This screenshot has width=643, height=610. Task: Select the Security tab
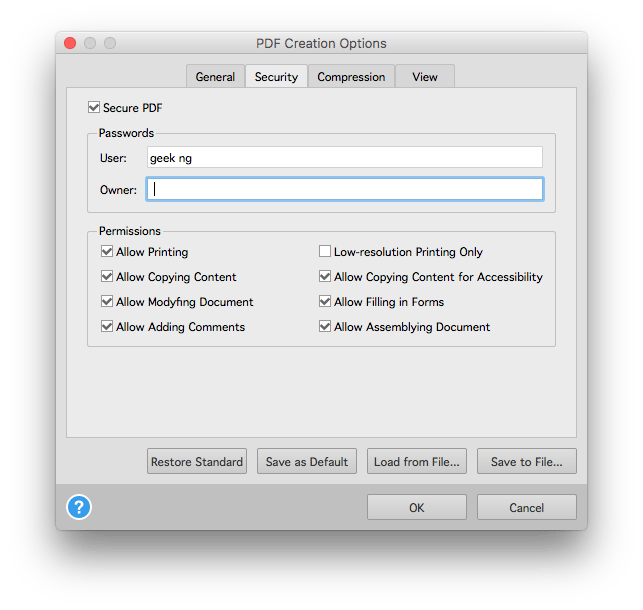(276, 77)
